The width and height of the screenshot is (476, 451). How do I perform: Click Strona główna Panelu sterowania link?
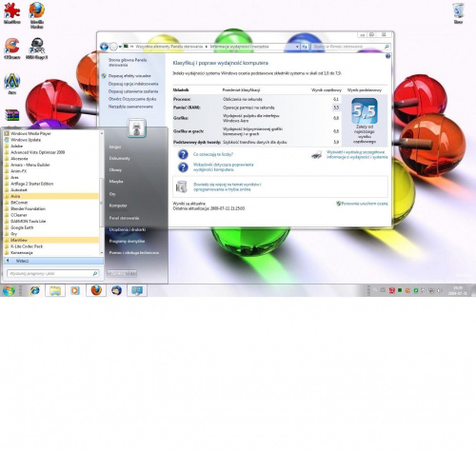tap(128, 63)
